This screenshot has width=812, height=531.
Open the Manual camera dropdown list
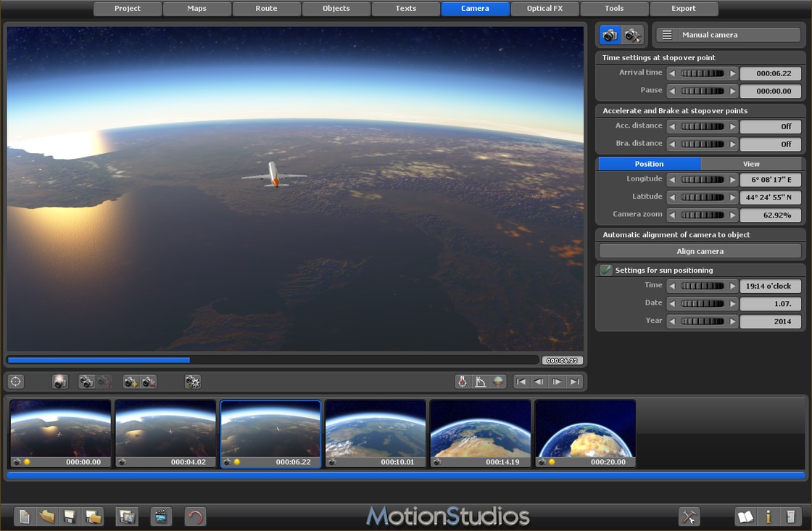[728, 35]
